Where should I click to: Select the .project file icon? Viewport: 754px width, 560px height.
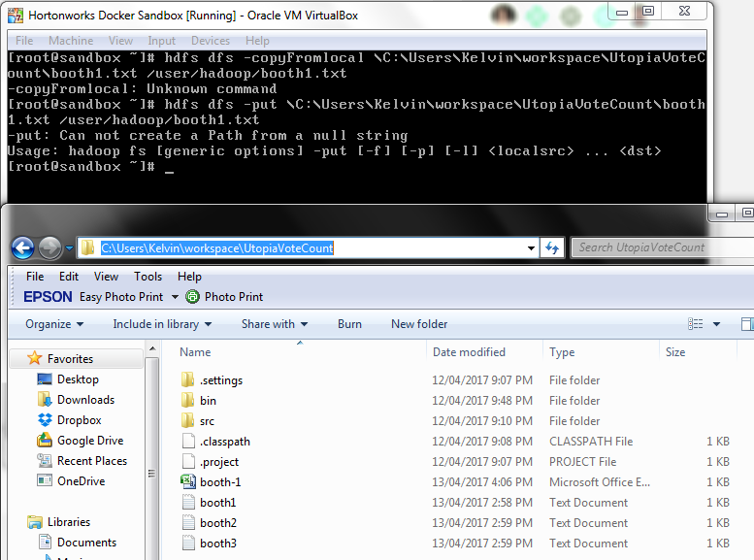coord(188,461)
